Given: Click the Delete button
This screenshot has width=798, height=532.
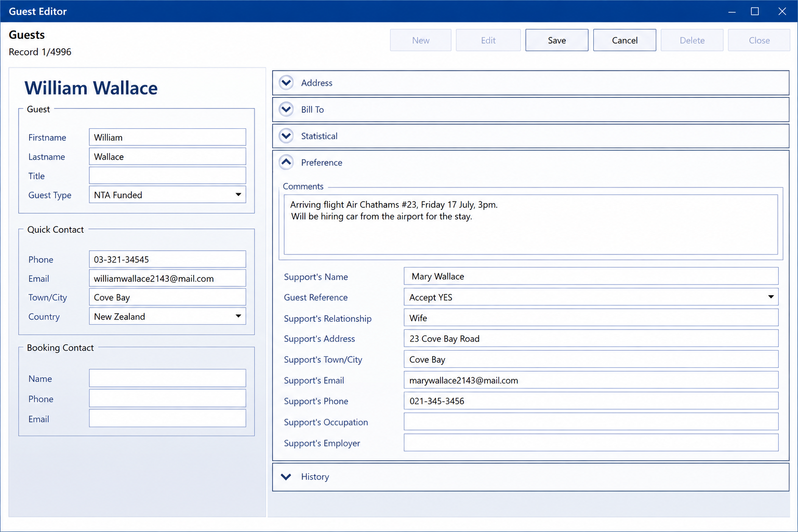Looking at the screenshot, I should pos(692,40).
